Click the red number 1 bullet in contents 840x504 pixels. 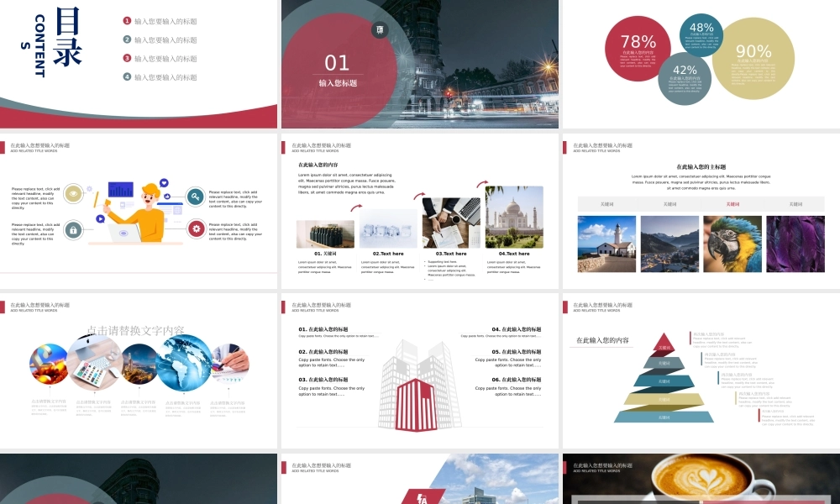127,21
